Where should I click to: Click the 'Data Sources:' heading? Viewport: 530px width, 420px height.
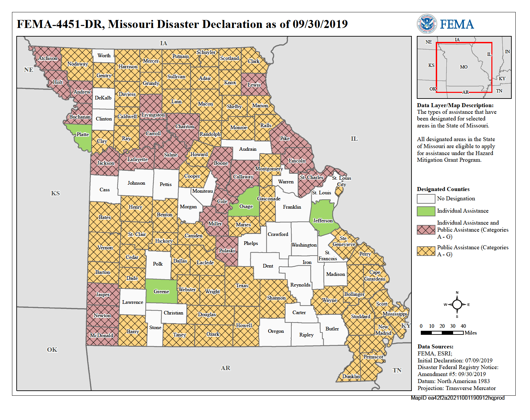pos(435,346)
